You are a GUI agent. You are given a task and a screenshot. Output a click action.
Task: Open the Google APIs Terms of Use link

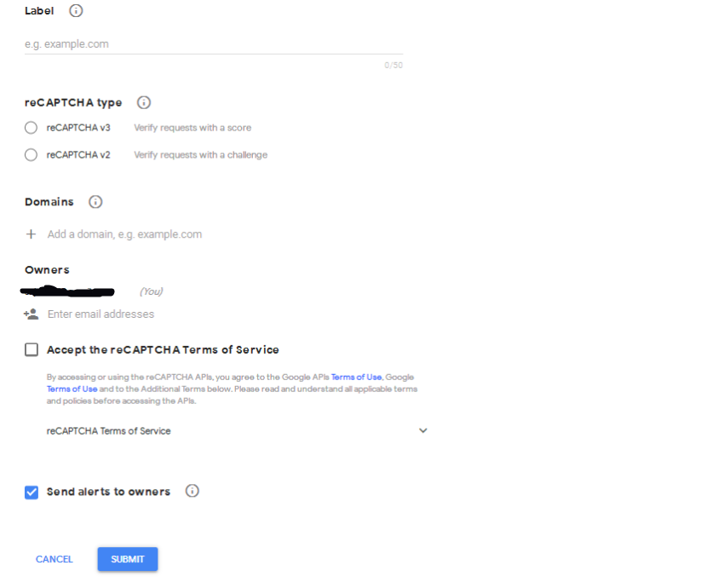click(356, 377)
